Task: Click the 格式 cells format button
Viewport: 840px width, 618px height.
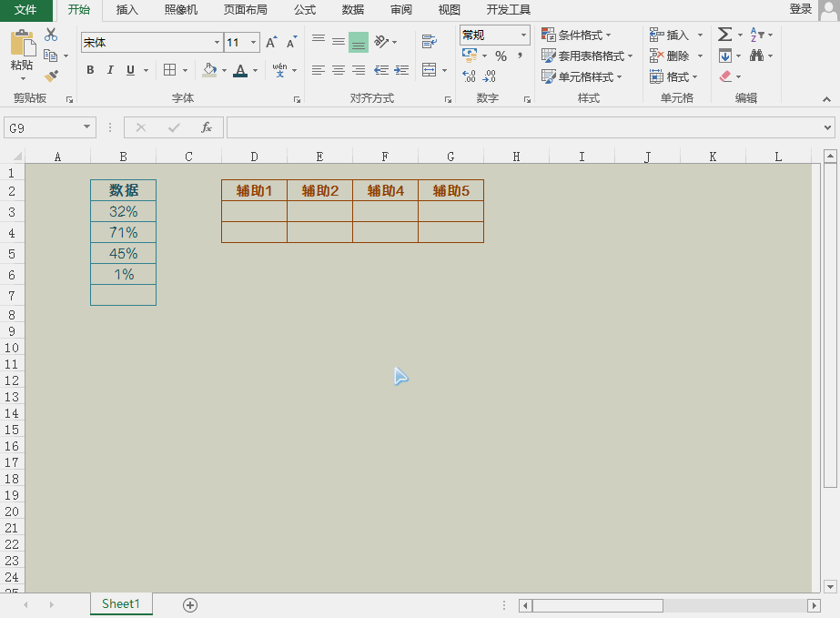Action: pyautogui.click(x=669, y=76)
